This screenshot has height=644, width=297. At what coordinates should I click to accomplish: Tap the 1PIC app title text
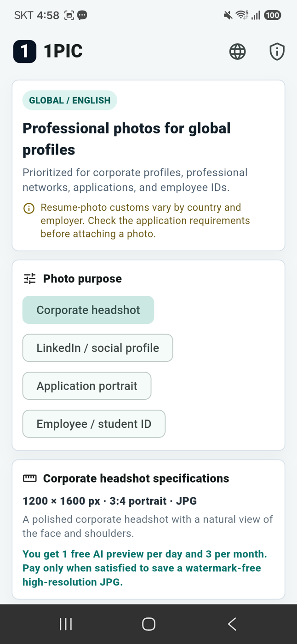[x=63, y=51]
